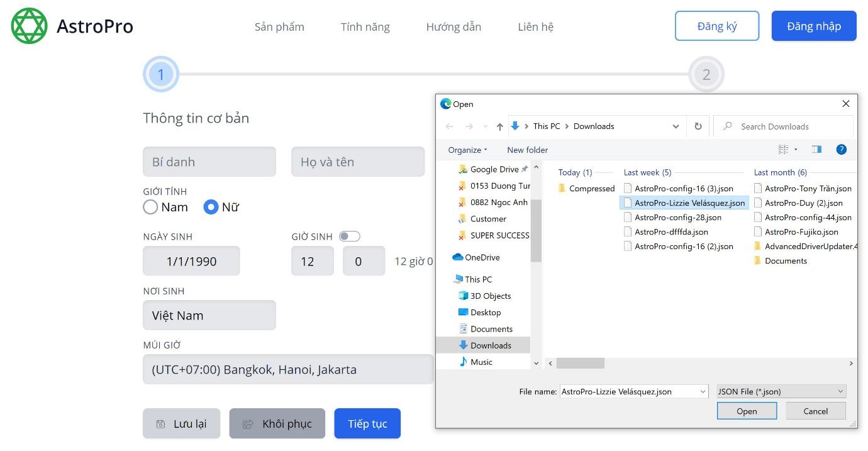Open the Music folder in the sidebar

click(482, 362)
